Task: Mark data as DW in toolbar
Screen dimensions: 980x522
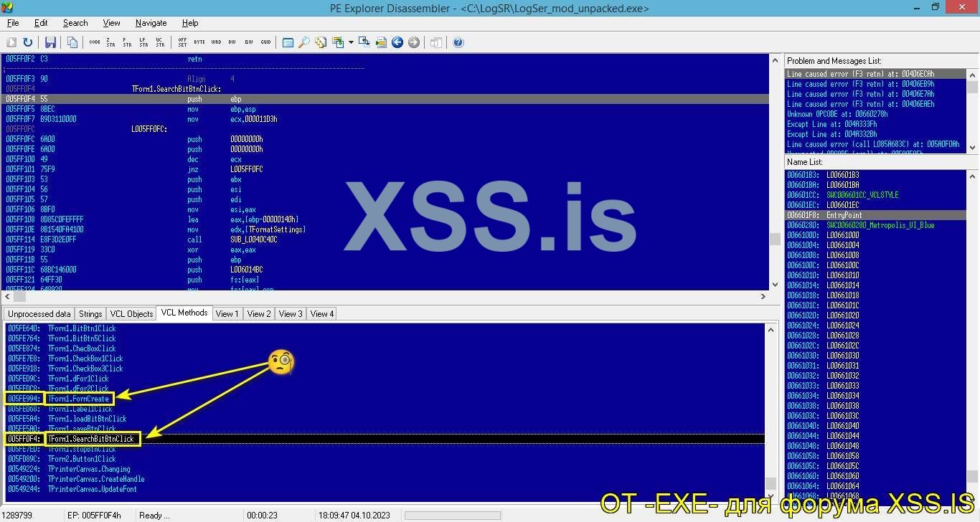Action: pos(232,42)
